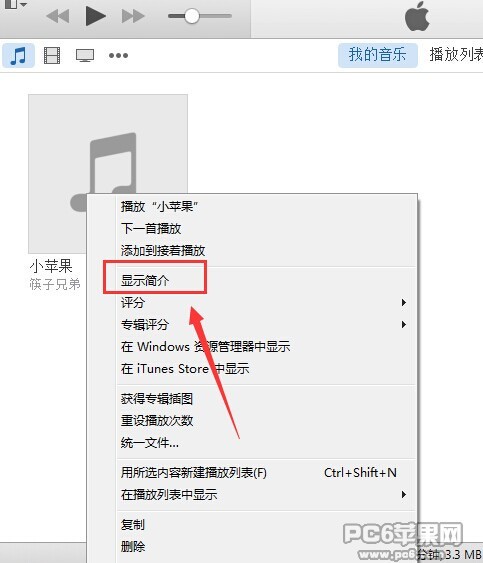The height and width of the screenshot is (563, 483).
Task: Open the TV Shows library via the monitor icon
Action: click(85, 55)
